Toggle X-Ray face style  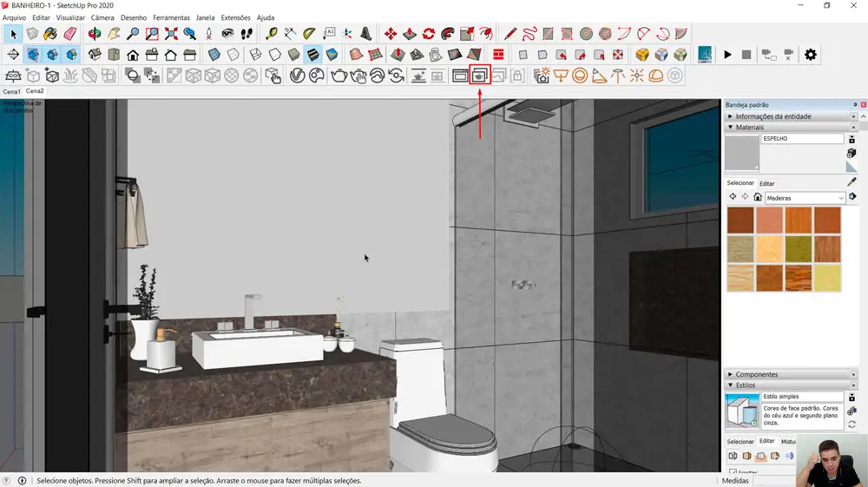tap(214, 55)
